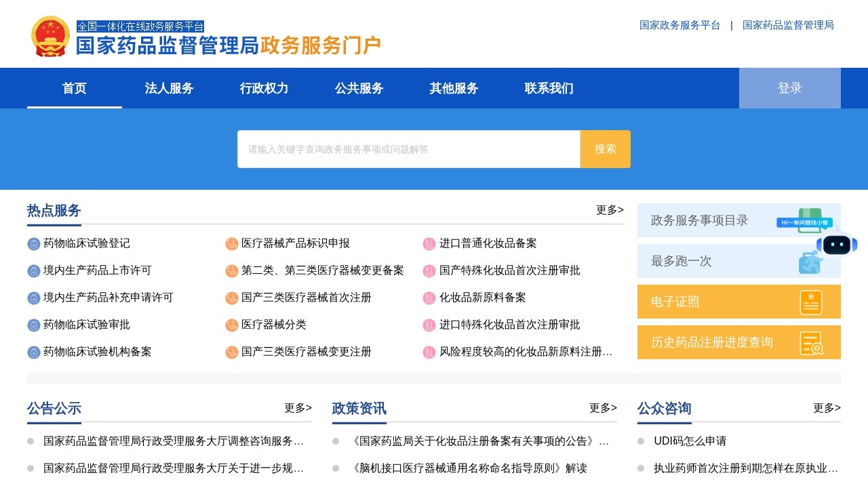
Task: Show 更多 for 政策资讯
Action: [603, 408]
